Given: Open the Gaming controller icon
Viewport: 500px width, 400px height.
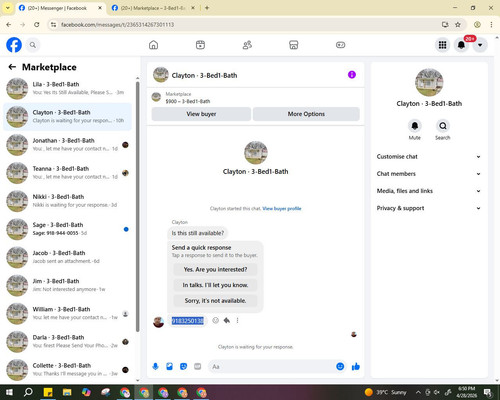Looking at the screenshot, I should (340, 45).
